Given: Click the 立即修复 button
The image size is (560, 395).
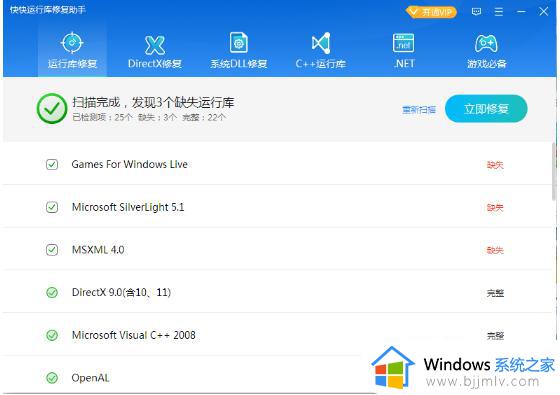Looking at the screenshot, I should coord(486,109).
